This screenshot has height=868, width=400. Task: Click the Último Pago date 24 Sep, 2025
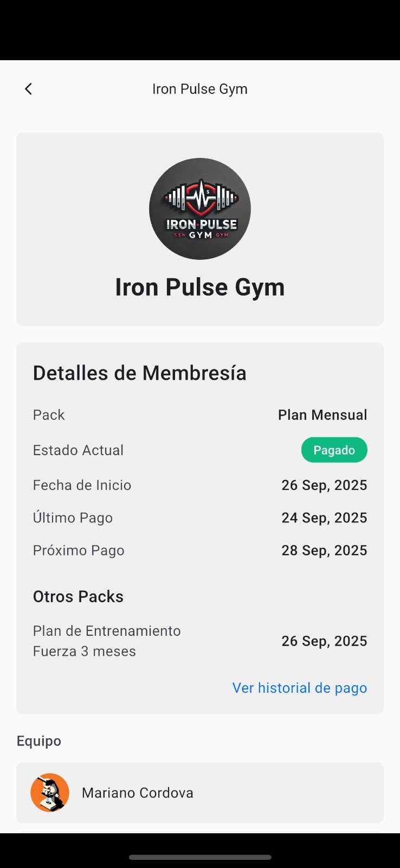tap(324, 518)
